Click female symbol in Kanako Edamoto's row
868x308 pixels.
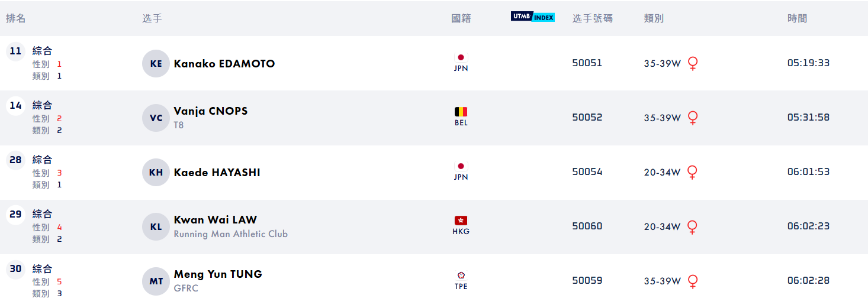click(692, 63)
